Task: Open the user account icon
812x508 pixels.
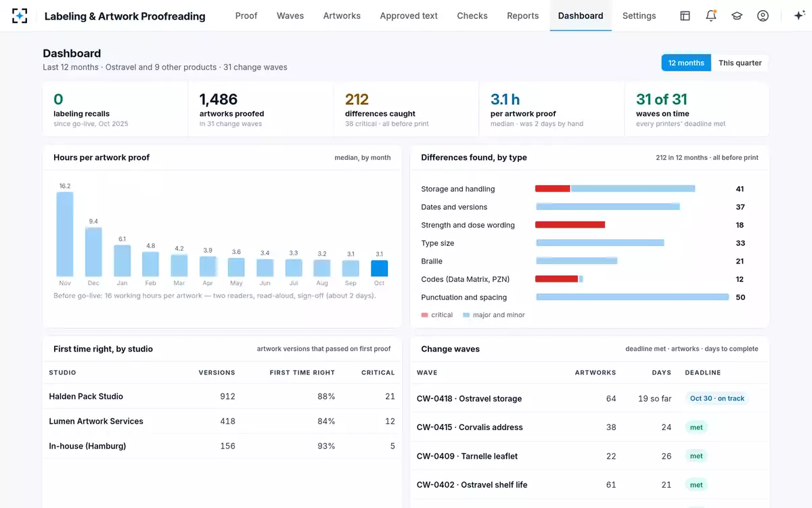Action: tap(763, 16)
